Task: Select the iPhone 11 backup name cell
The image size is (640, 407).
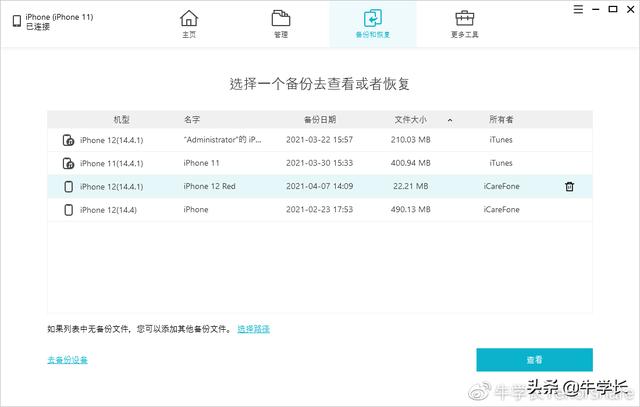Action: 201,163
